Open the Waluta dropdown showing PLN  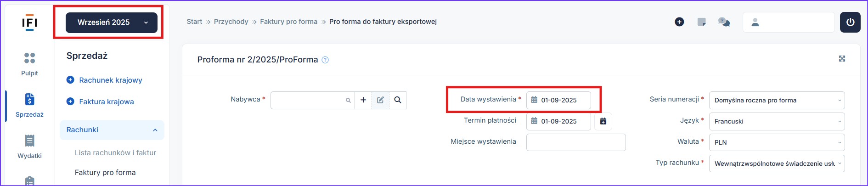click(777, 142)
